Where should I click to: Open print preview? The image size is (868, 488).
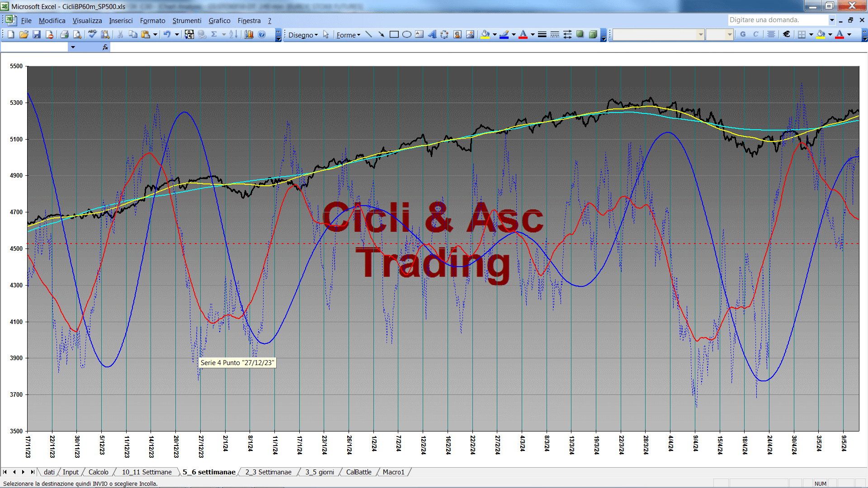click(x=77, y=34)
